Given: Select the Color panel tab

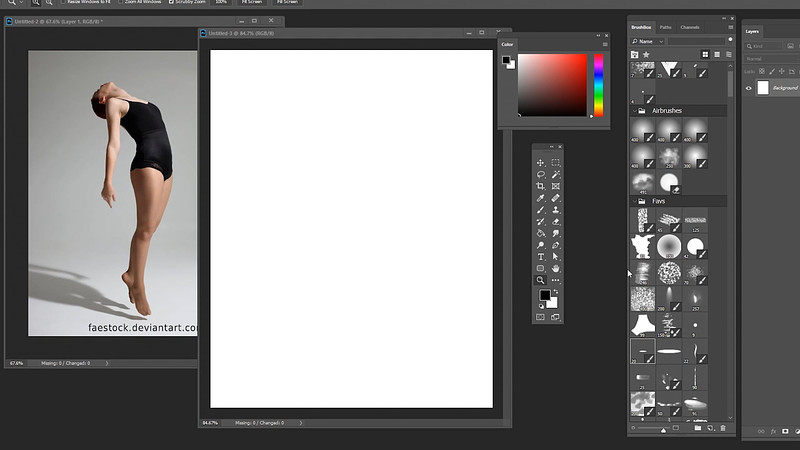Looking at the screenshot, I should [507, 44].
